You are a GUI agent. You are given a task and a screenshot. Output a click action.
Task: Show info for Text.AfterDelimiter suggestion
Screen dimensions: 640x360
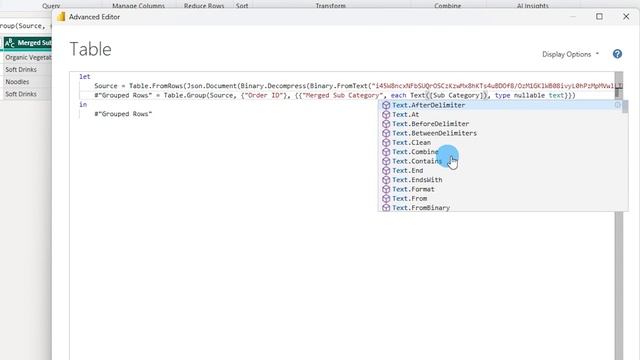[618, 105]
